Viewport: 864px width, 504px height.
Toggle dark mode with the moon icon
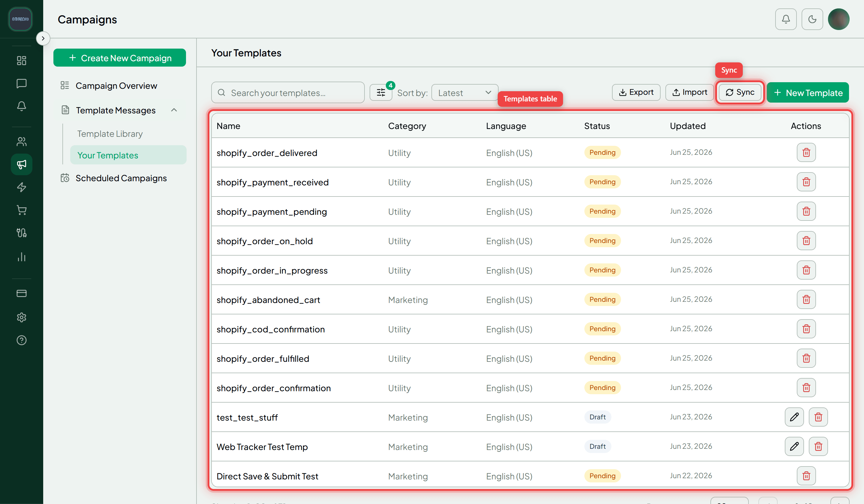tap(812, 19)
